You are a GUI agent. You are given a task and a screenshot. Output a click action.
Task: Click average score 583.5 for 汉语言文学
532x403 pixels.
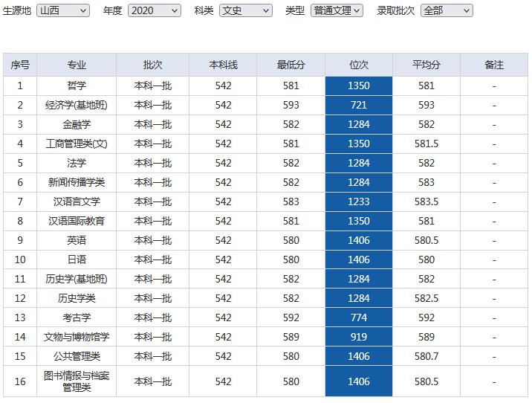point(426,202)
